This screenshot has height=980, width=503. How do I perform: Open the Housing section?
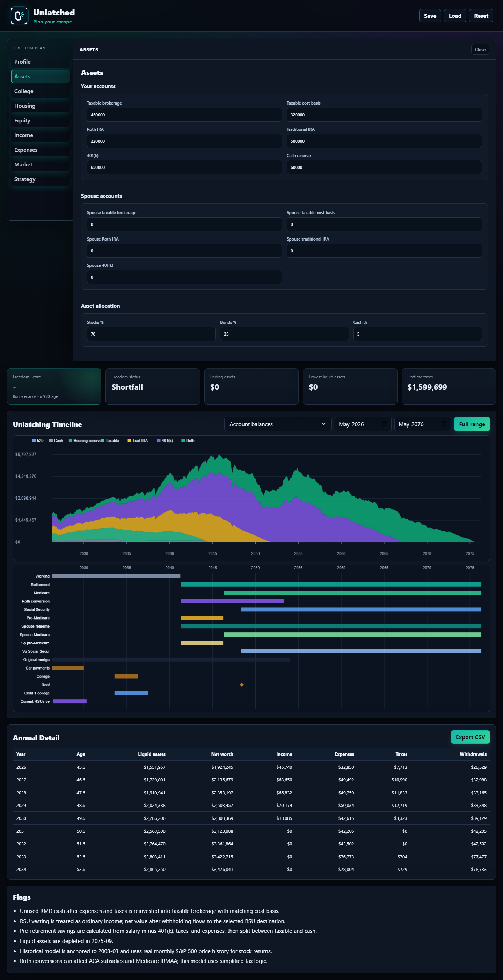coord(40,106)
